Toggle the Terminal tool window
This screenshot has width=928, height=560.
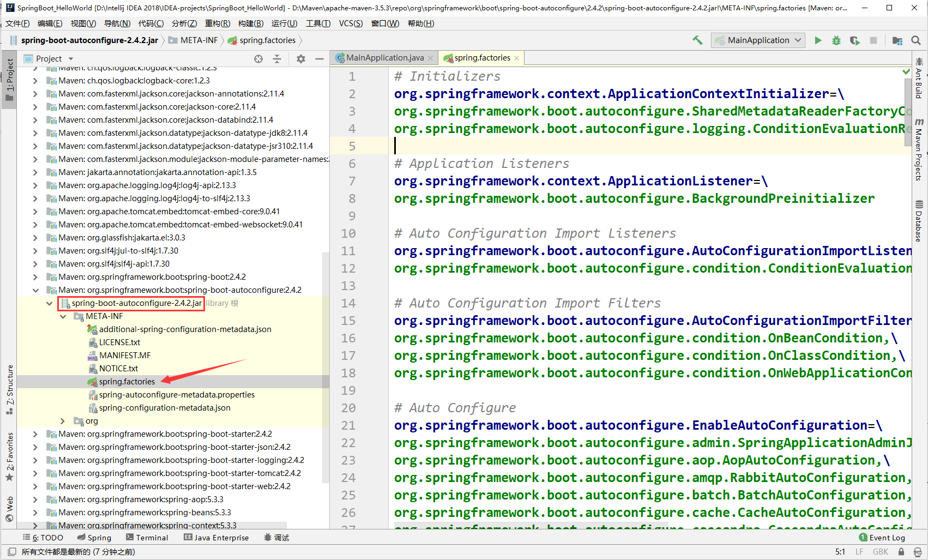147,538
